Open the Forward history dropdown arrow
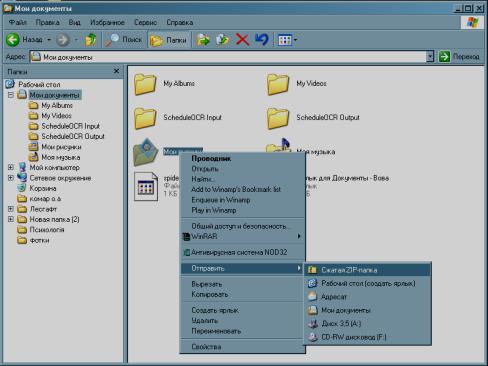This screenshot has width=488, height=366. 76,40
